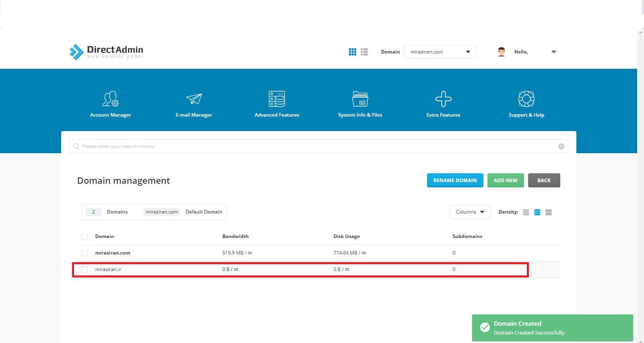The width and height of the screenshot is (644, 343).
Task: Check the mirasiran.com row checkbox
Action: tap(84, 253)
